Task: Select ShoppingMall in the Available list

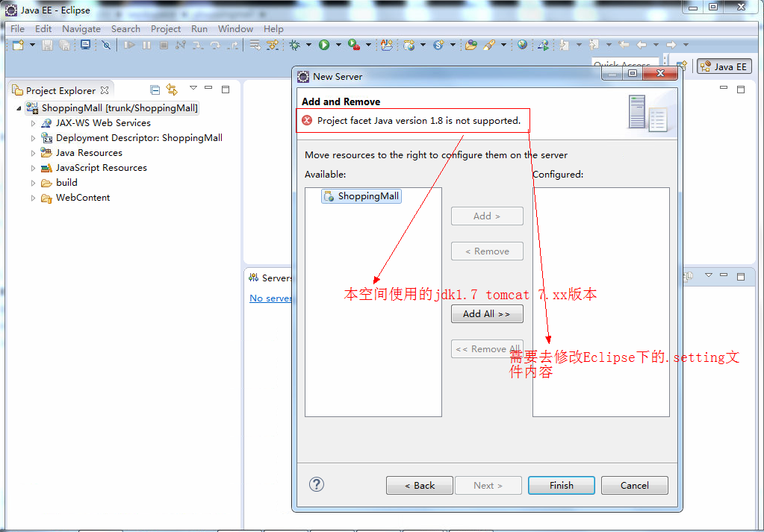Action: [361, 196]
